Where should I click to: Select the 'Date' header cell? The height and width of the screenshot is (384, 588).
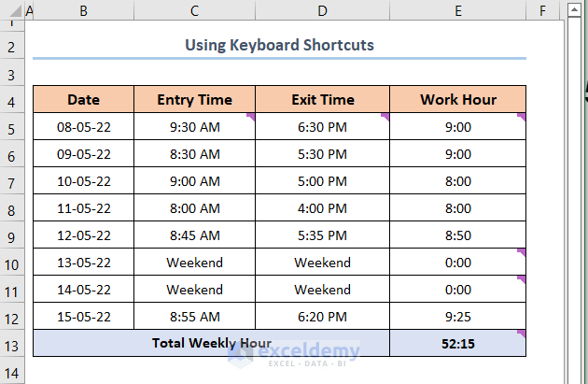83,100
